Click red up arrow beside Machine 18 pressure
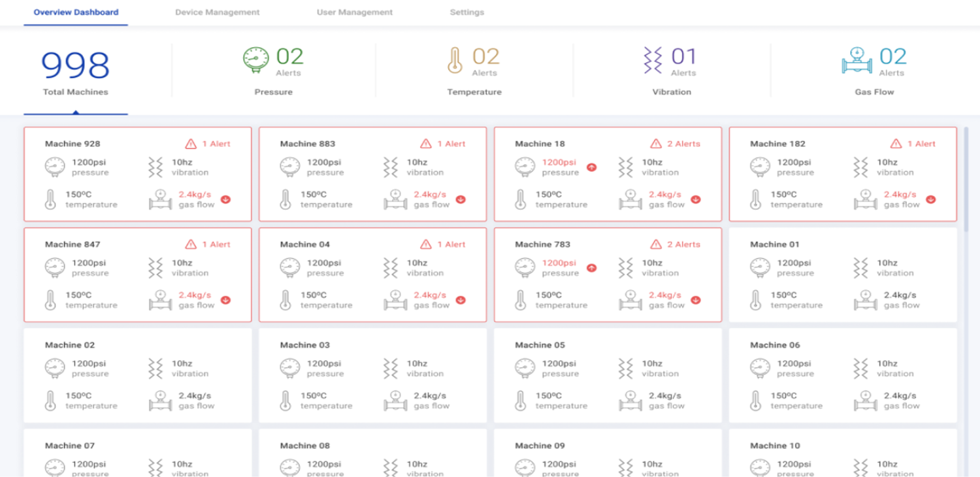This screenshot has height=477, width=980. click(x=591, y=167)
